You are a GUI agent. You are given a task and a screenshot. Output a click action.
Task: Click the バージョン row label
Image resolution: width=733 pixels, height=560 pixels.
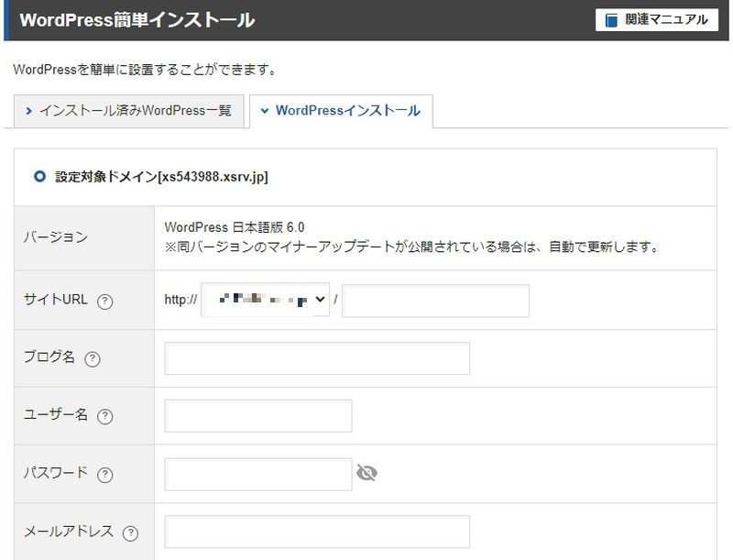tap(56, 237)
